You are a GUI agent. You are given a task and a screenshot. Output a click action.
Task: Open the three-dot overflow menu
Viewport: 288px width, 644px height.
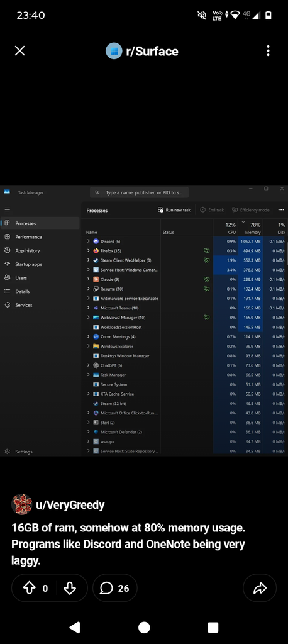[268, 51]
